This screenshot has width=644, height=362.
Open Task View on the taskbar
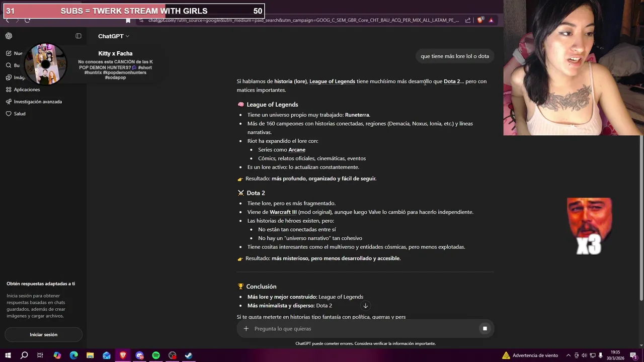[40, 355]
